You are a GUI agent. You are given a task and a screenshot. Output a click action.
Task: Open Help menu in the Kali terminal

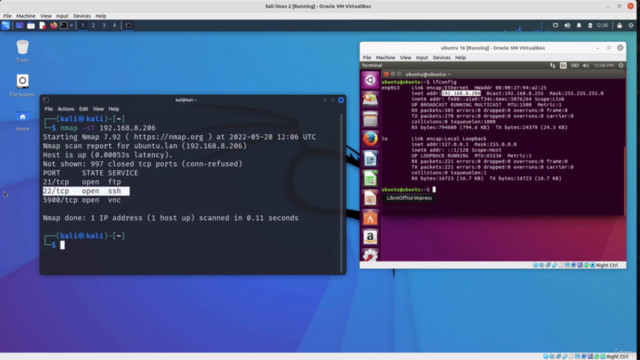pyautogui.click(x=114, y=109)
